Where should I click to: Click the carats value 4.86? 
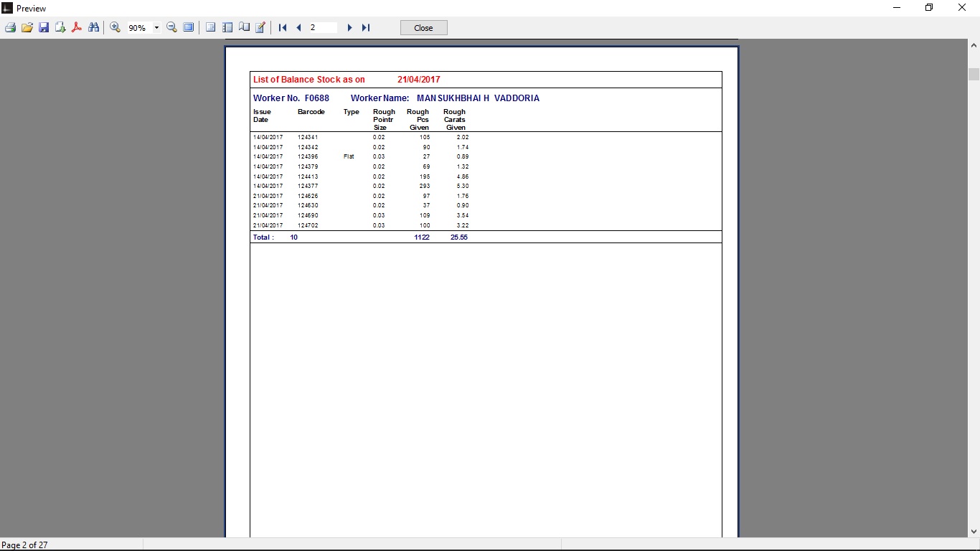point(463,176)
